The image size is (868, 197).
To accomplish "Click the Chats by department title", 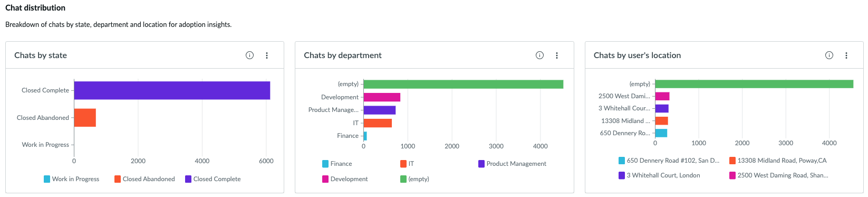I will coord(343,55).
